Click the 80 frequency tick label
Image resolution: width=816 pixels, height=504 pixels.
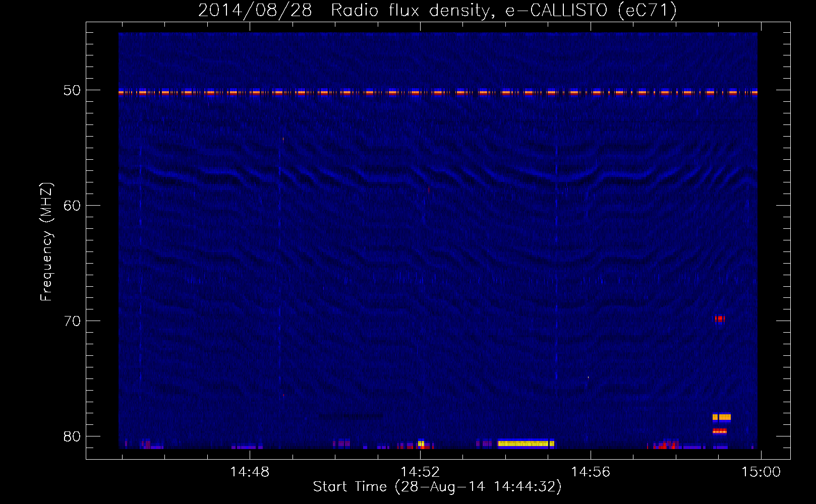72,436
